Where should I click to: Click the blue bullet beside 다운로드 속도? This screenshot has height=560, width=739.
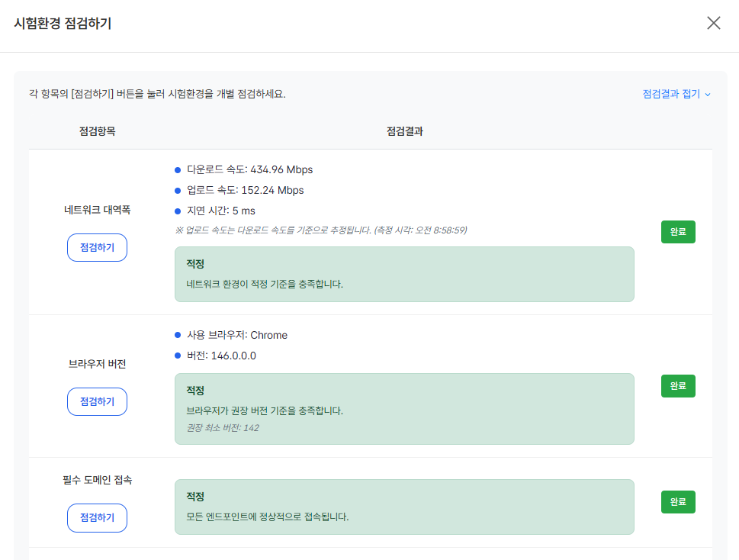point(176,169)
